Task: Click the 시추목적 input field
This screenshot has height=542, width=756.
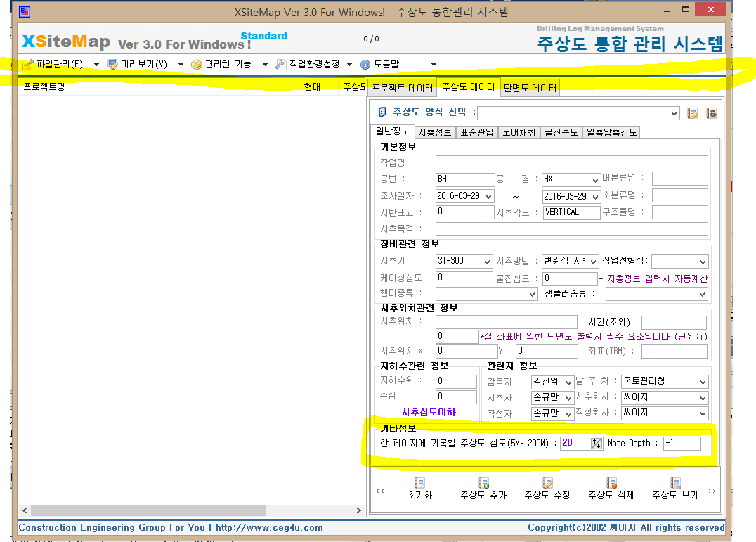Action: coord(571,229)
